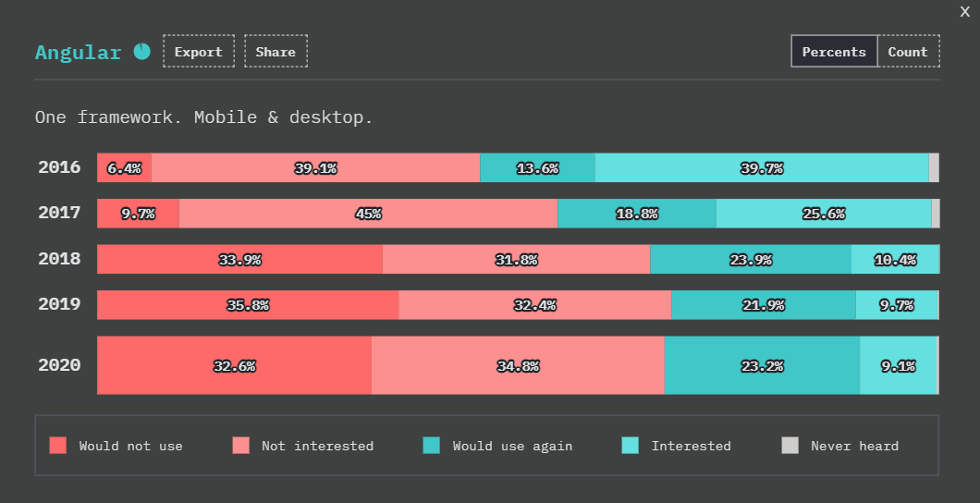Select the 2017 25.6% bar segment

pos(824,214)
